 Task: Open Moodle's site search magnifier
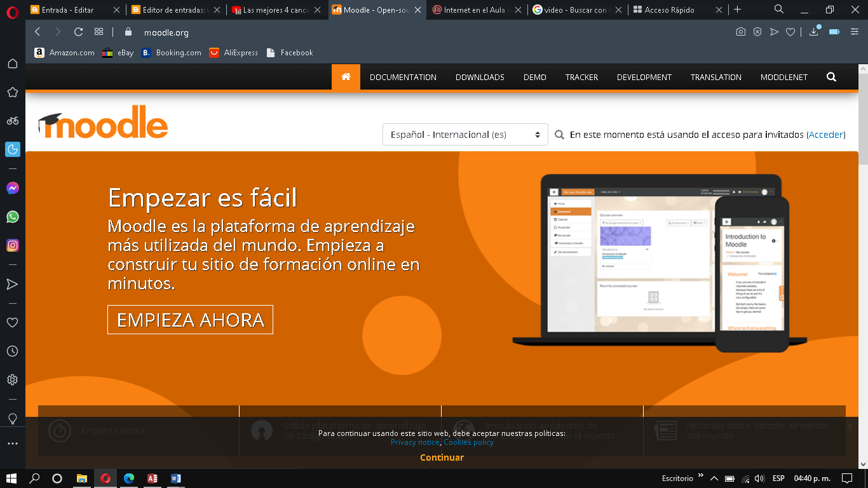(x=831, y=76)
